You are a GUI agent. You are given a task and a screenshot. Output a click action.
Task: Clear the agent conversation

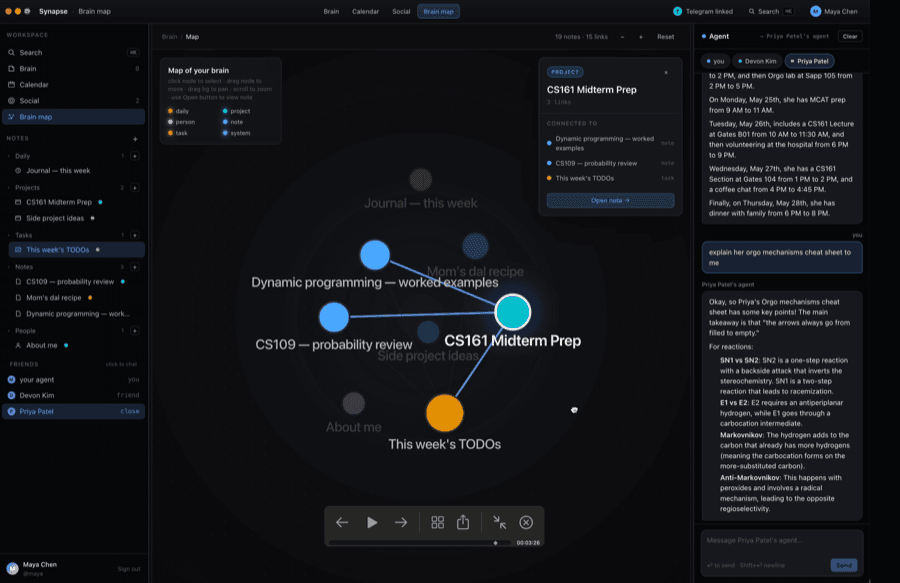[850, 37]
